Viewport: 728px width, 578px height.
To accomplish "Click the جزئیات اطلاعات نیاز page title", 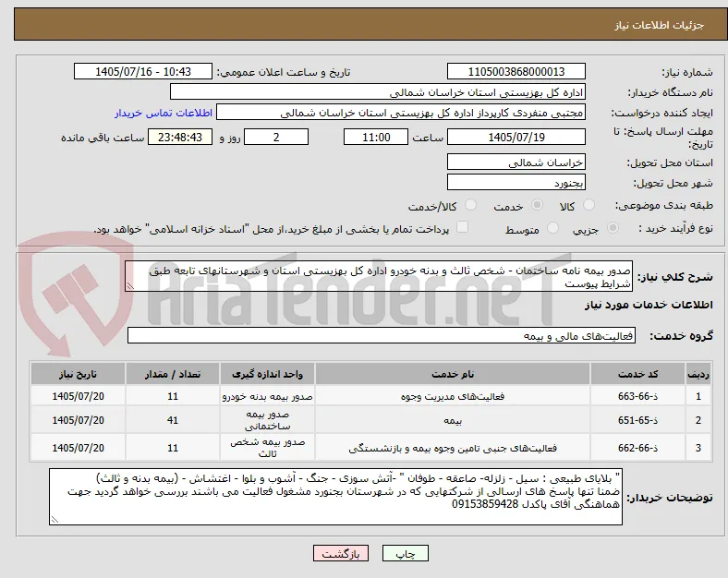I will tap(659, 25).
